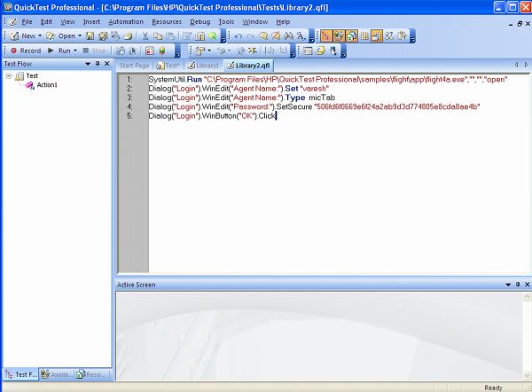
Task: Open Find with binoculars icon
Action: coord(288,36)
